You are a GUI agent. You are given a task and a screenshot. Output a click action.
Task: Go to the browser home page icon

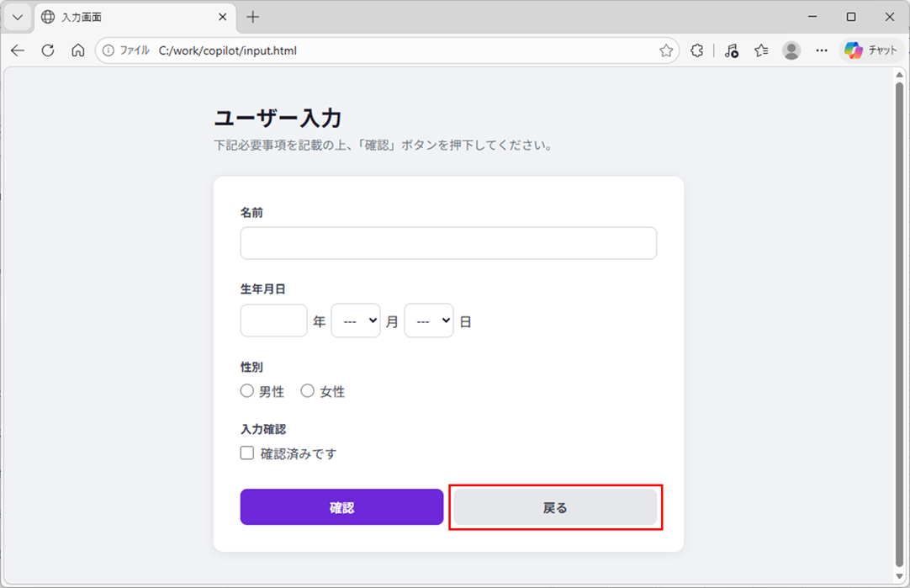click(x=77, y=50)
